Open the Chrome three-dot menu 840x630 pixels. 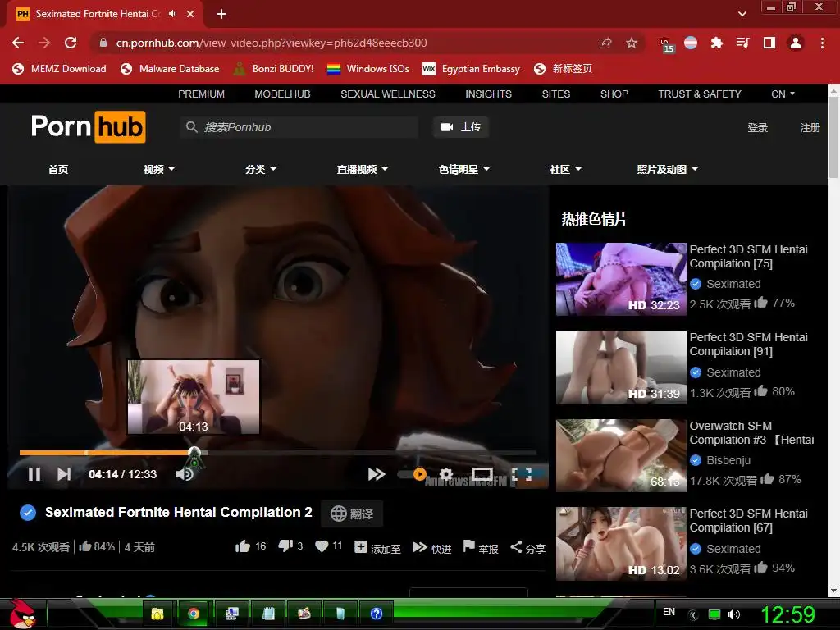(x=822, y=43)
